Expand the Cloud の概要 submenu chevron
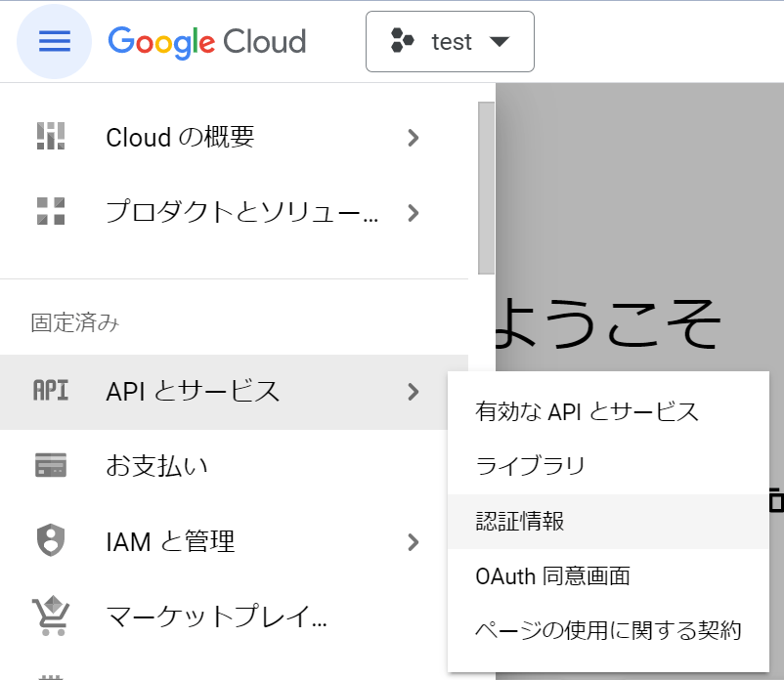 [413, 138]
